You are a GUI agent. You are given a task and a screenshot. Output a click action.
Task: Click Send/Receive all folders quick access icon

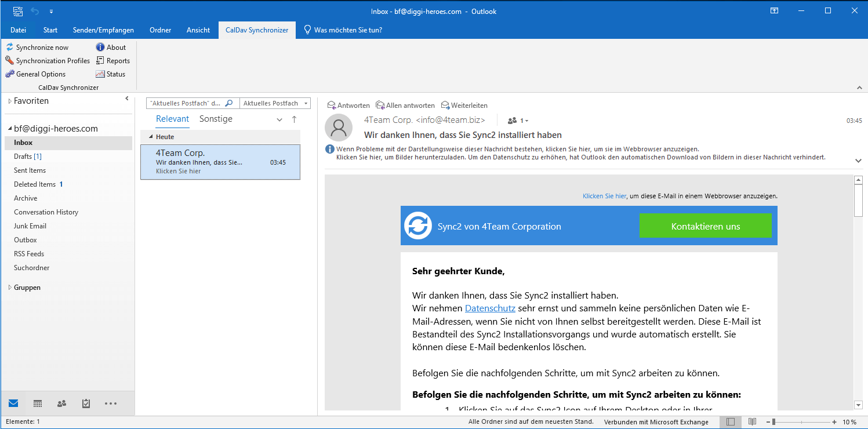click(18, 11)
